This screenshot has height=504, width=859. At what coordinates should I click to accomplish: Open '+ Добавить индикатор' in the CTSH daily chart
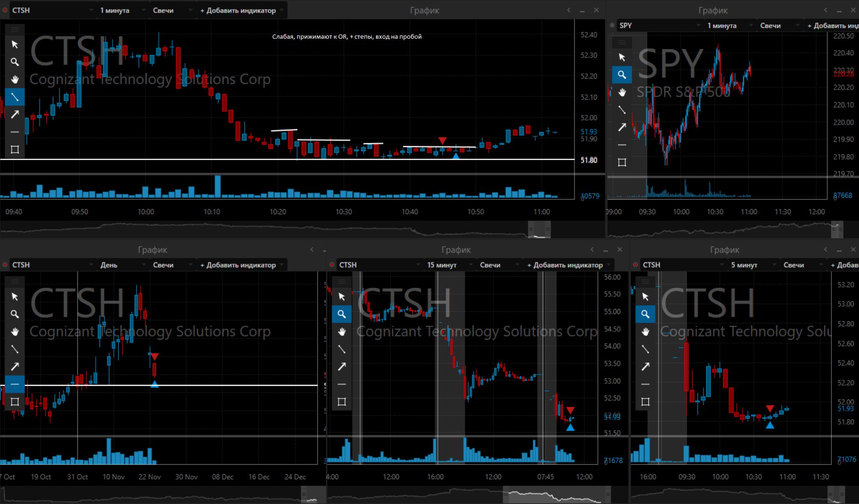pyautogui.click(x=241, y=265)
